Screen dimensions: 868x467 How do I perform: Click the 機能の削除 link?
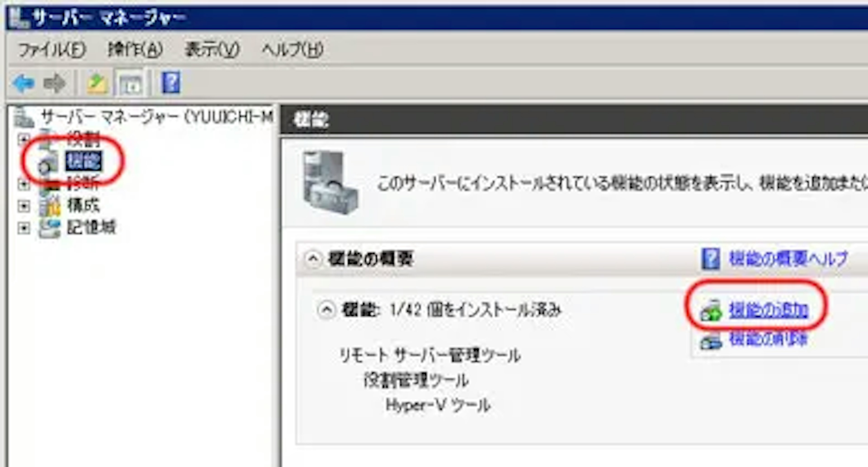pyautogui.click(x=769, y=339)
